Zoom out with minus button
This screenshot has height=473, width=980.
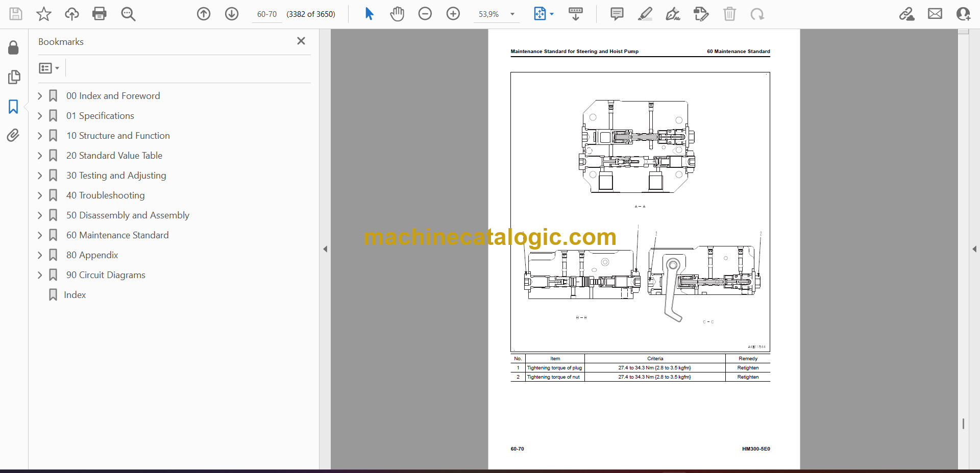tap(425, 14)
